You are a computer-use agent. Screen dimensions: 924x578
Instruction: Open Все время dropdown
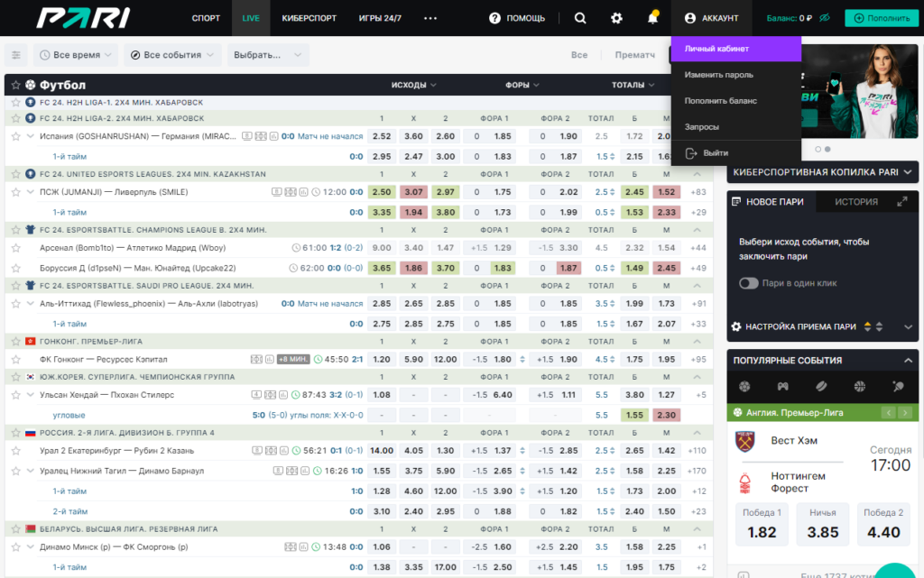point(76,55)
